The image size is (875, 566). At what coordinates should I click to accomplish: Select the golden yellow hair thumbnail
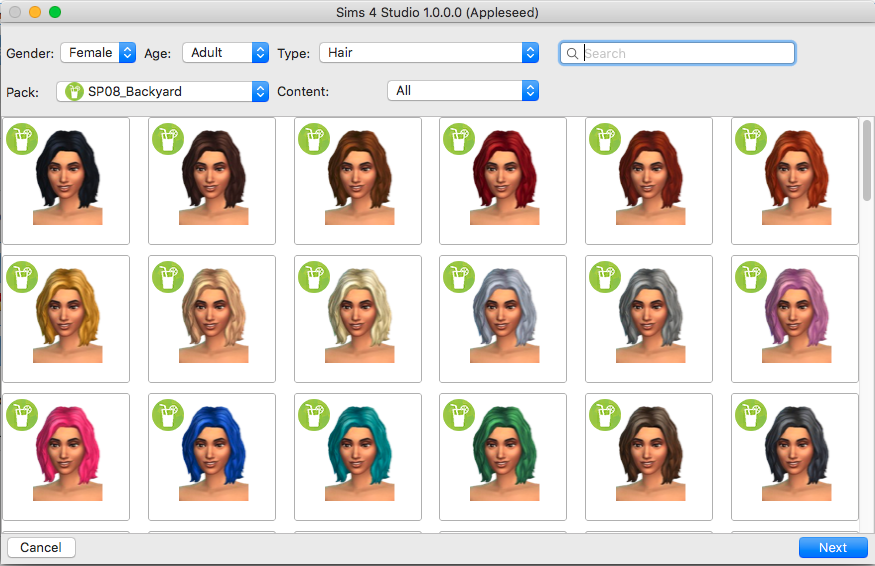66,319
